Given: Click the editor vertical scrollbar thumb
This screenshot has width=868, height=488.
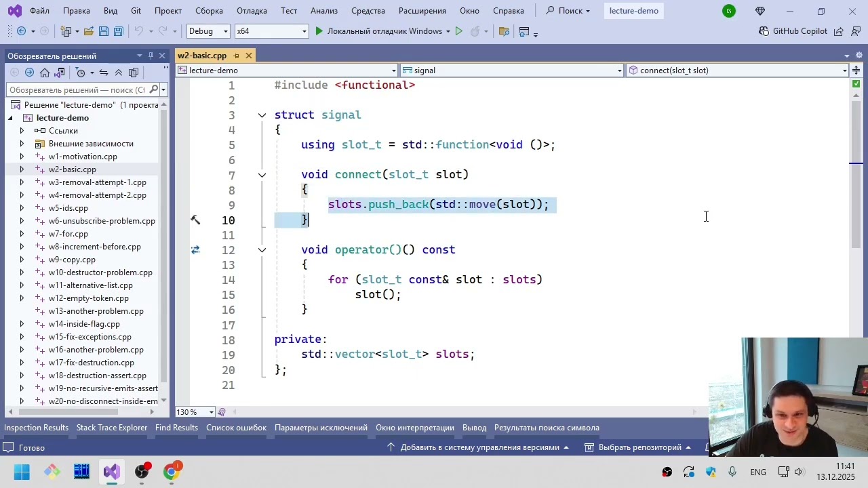Looking at the screenshot, I should 856,173.
